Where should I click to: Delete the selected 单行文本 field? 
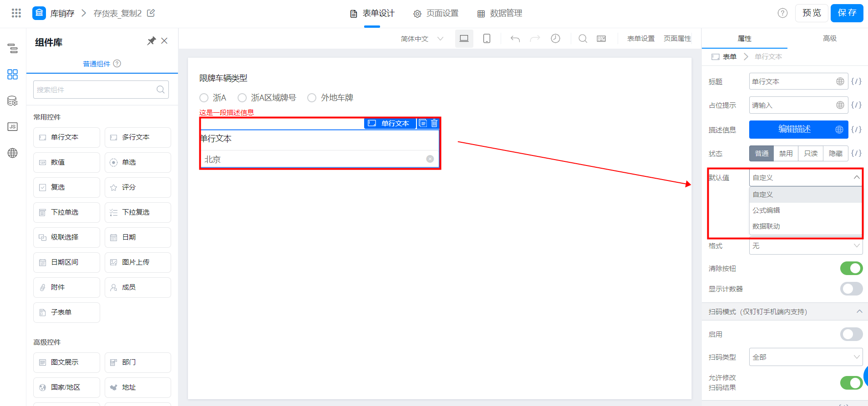pos(434,123)
